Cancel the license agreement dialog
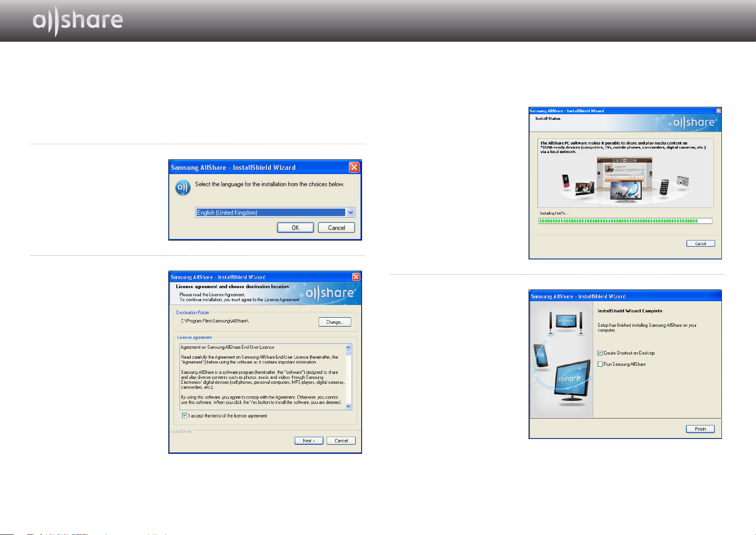 click(x=341, y=440)
